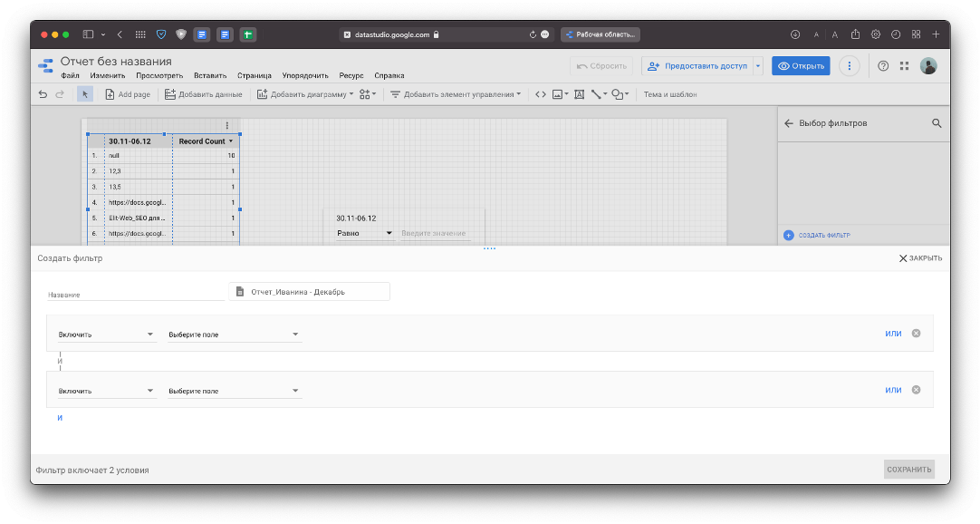Click the СОЗДАТЬ ФИЛЬТР link

tap(817, 235)
